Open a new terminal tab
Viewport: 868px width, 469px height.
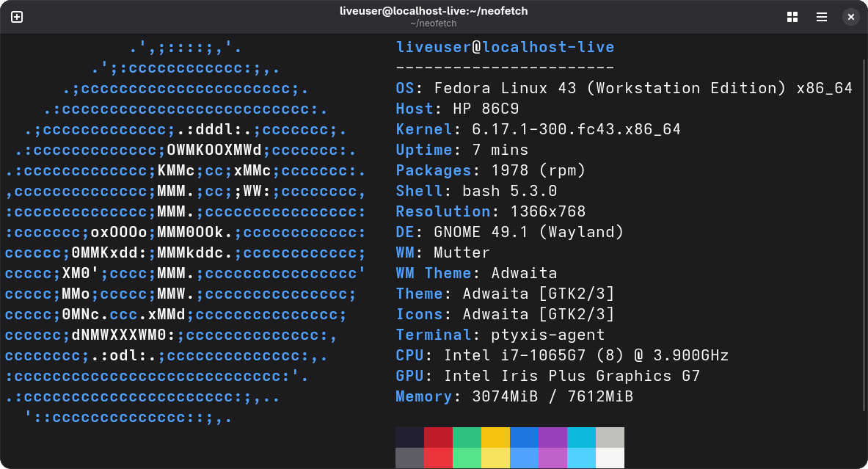17,17
